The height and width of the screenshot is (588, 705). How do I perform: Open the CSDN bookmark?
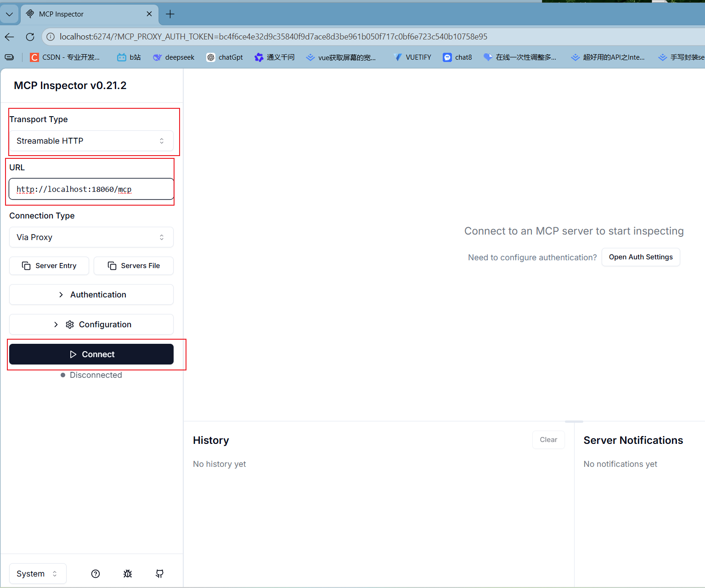point(65,57)
